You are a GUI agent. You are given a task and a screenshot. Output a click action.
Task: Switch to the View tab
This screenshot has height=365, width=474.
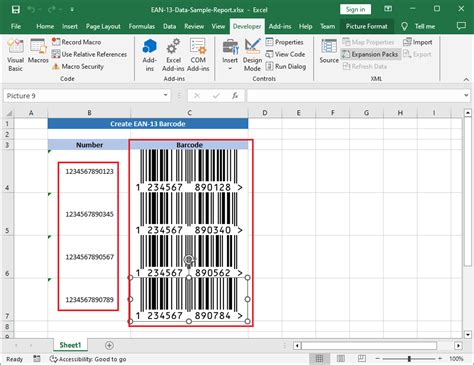[x=218, y=26]
